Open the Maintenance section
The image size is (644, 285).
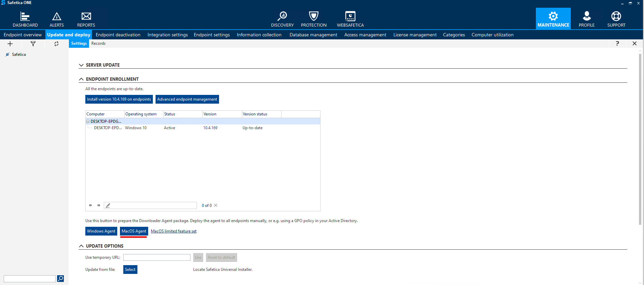553,19
